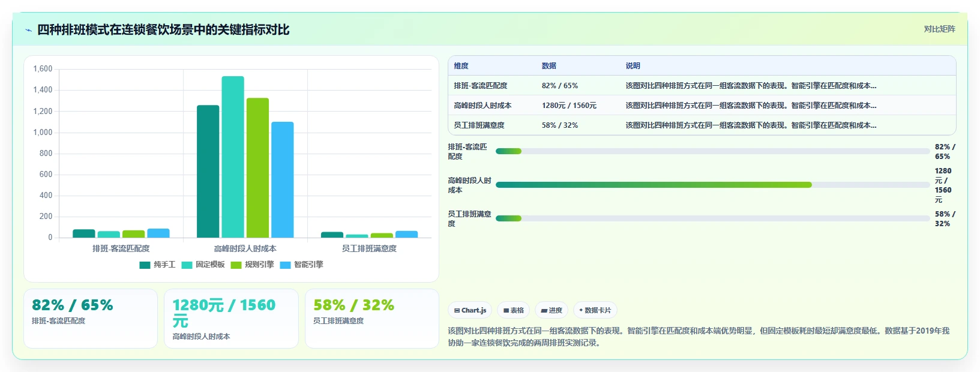
Task: Open the 对比矩阵 label in header
Action: click(939, 29)
